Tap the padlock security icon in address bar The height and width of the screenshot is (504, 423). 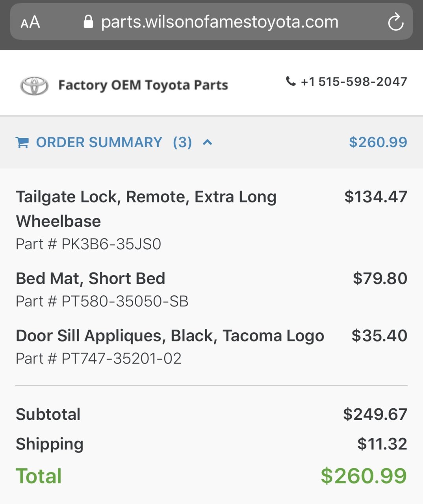coord(88,22)
